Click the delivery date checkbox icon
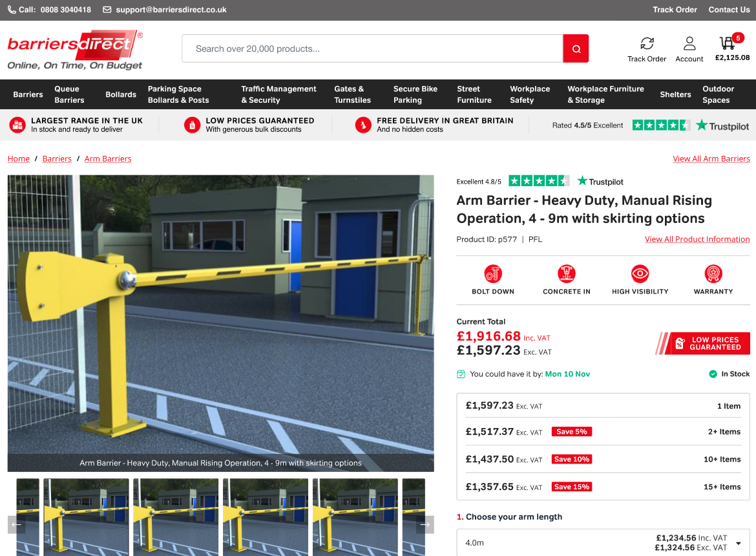The height and width of the screenshot is (556, 756). (x=461, y=374)
